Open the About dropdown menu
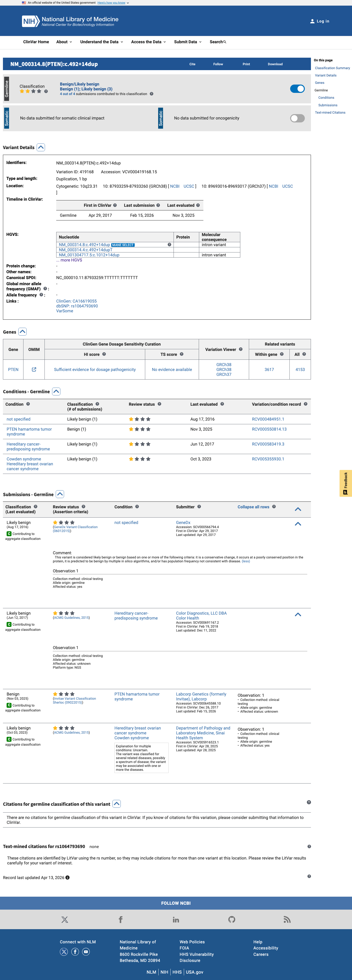Image resolution: width=352 pixels, height=980 pixels. 64,42
